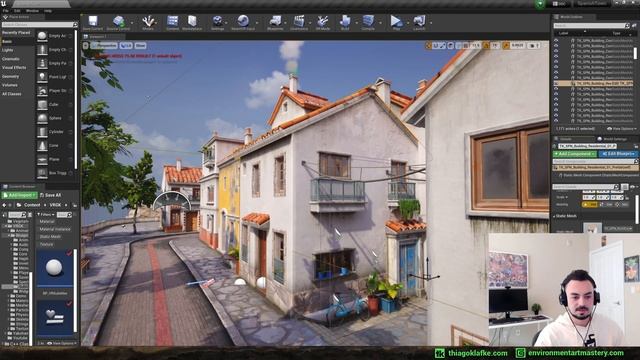The image size is (640, 360).
Task: Open Source Control from the toolbar
Action: [x=118, y=20]
